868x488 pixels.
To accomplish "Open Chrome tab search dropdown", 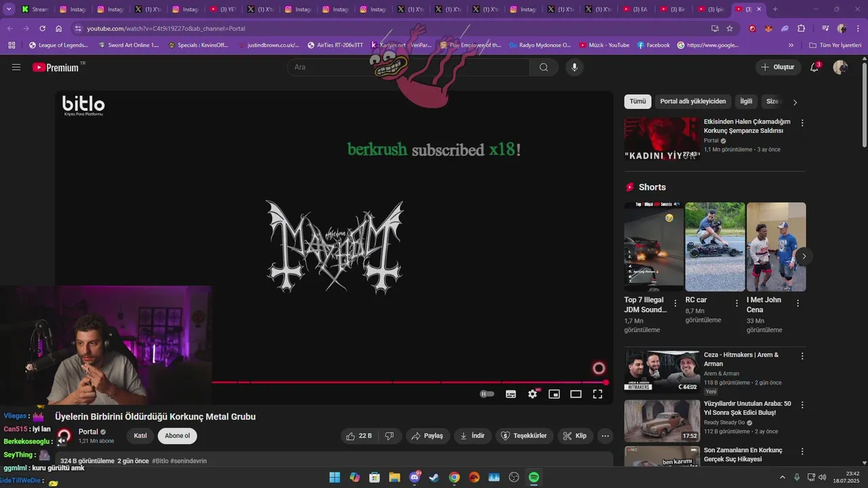I will point(9,9).
